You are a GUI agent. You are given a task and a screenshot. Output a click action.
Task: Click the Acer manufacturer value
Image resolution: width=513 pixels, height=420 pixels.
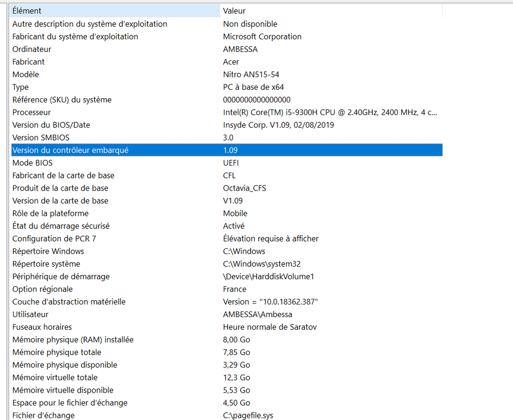tap(231, 62)
